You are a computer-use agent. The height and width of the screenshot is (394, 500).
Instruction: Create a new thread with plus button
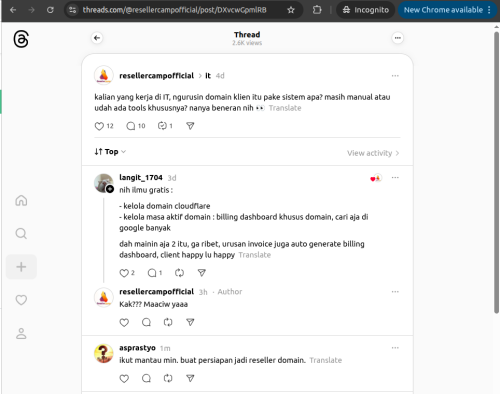coord(21,267)
